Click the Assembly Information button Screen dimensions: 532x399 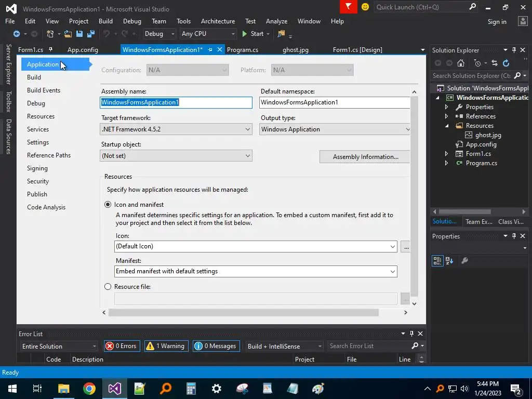tap(365, 157)
